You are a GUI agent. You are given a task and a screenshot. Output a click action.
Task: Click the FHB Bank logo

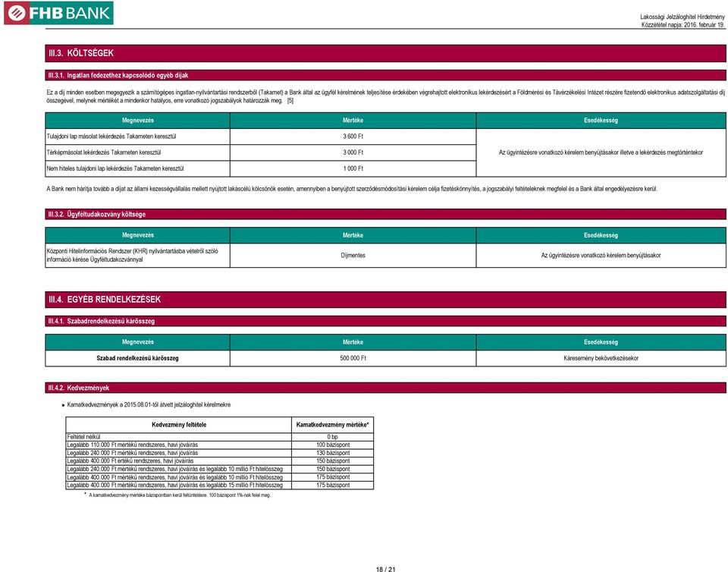(x=58, y=13)
